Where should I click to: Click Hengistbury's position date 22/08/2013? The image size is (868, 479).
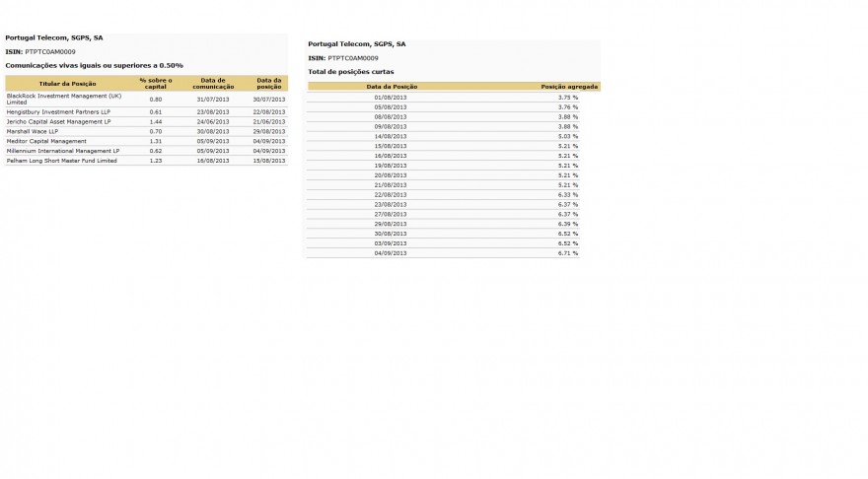coord(269,112)
